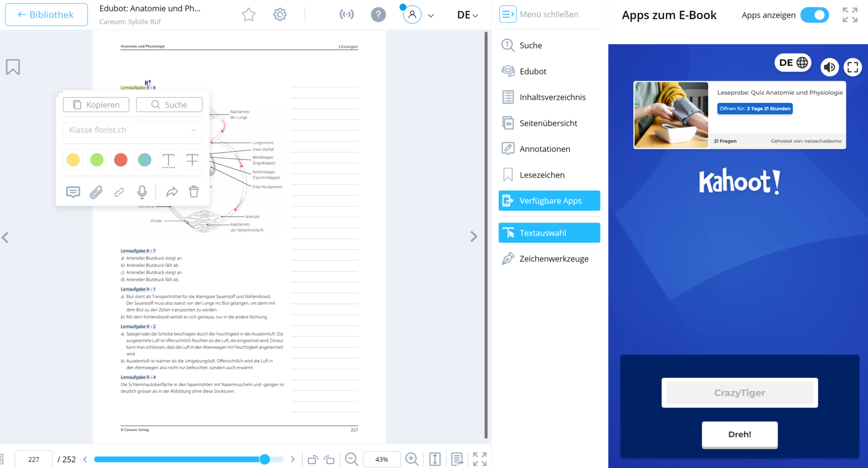Open Suche in side menu
Screen dimensions: 868x468
point(549,46)
